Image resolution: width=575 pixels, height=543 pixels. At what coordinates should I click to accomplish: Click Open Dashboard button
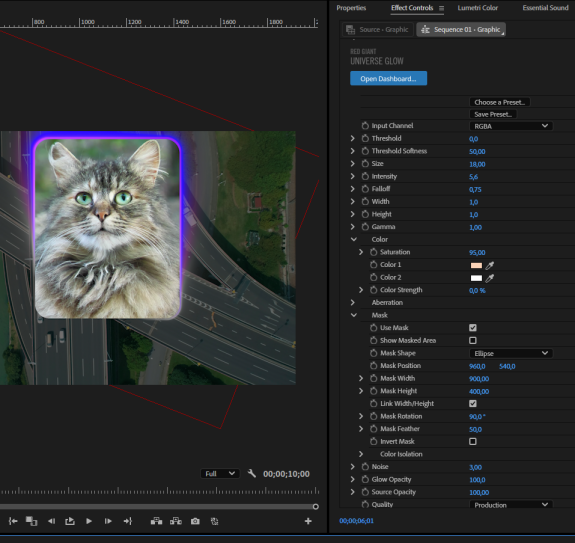point(388,78)
